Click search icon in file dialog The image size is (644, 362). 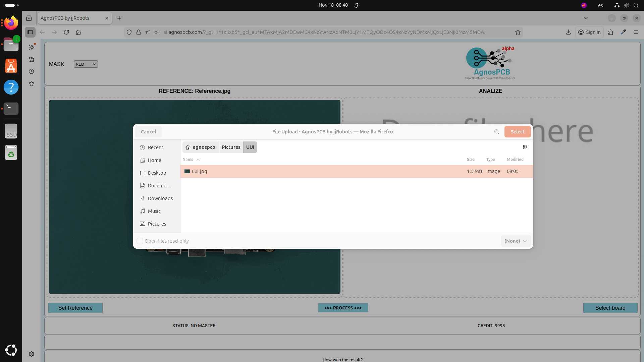496,132
